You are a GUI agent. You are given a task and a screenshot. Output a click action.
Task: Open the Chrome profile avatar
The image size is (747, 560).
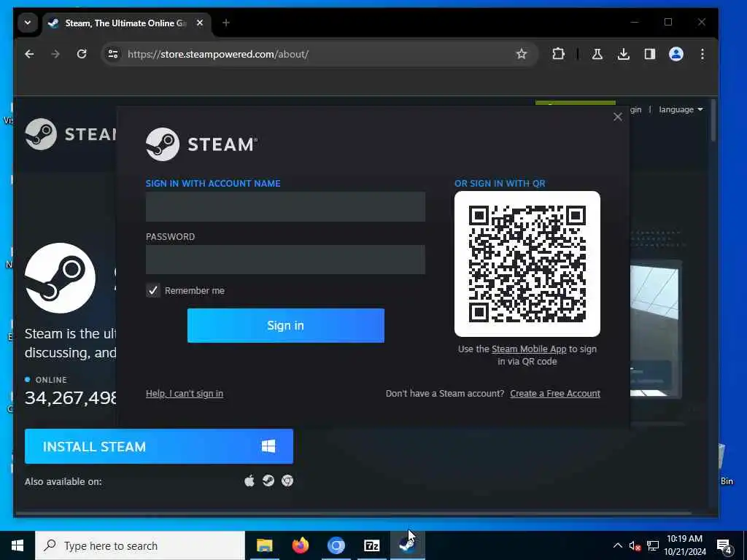676,54
